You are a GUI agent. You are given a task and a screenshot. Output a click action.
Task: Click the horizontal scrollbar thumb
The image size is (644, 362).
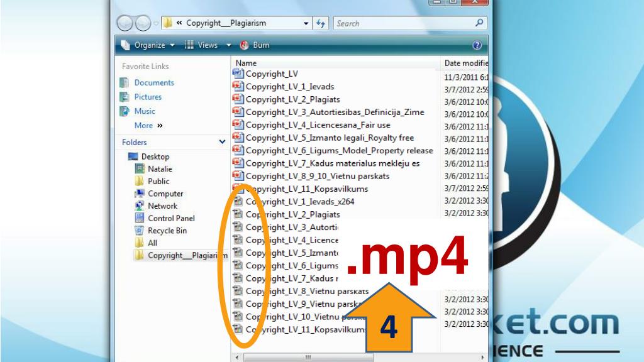[308, 358]
